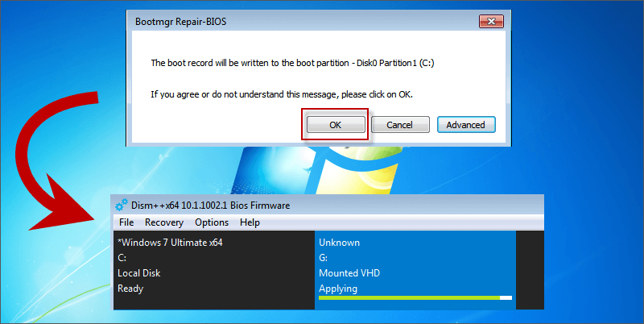Open the Options menu in Dism++
644x324 pixels.
click(212, 222)
